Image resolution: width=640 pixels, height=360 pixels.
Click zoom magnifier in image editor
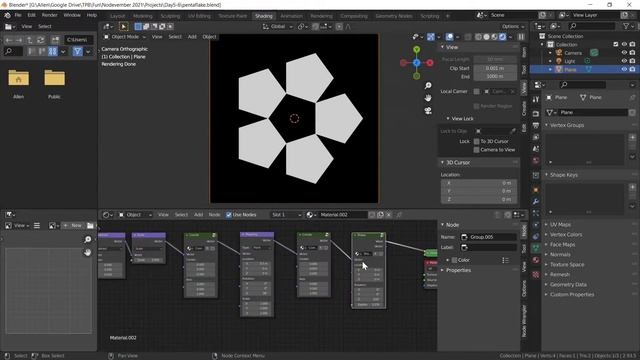(87, 240)
